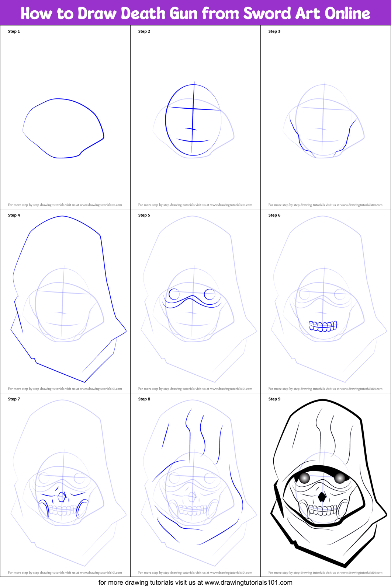The width and height of the screenshot is (391, 588).
Task: Open the bottom drawingtutorials101.com footer link
Action: [248, 582]
